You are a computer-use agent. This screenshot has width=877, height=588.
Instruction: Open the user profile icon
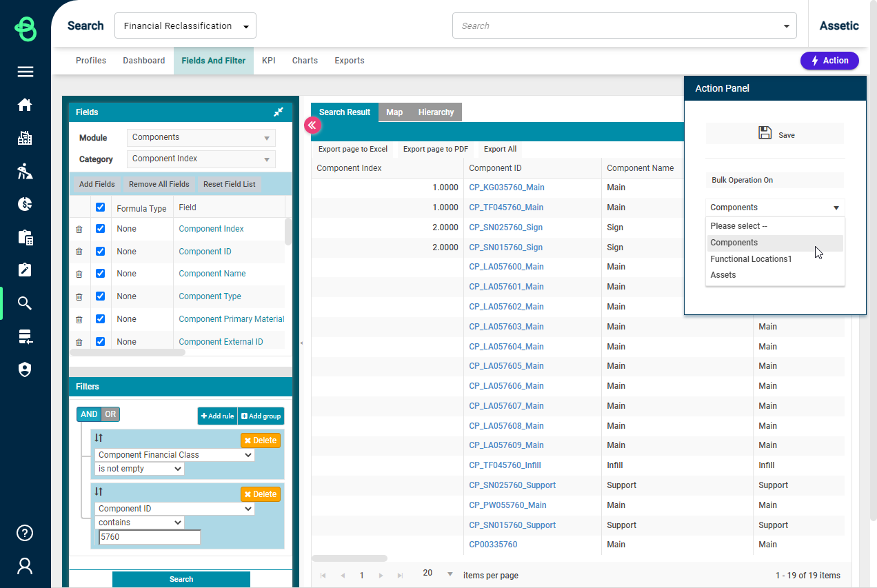[x=26, y=566]
